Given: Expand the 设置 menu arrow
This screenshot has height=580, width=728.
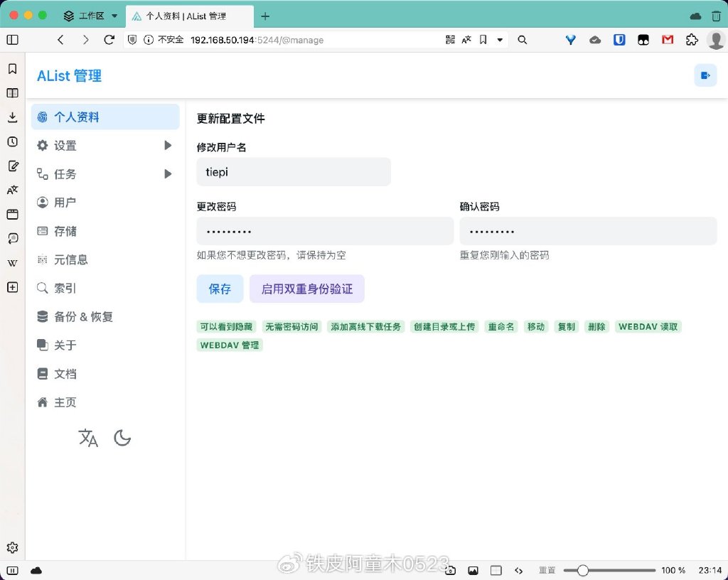Looking at the screenshot, I should [168, 145].
